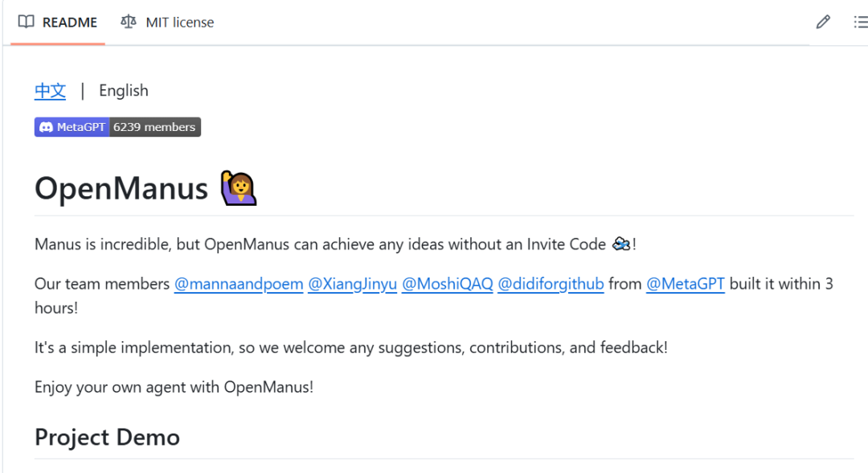
Task: Click the balance scale license icon
Action: click(129, 22)
